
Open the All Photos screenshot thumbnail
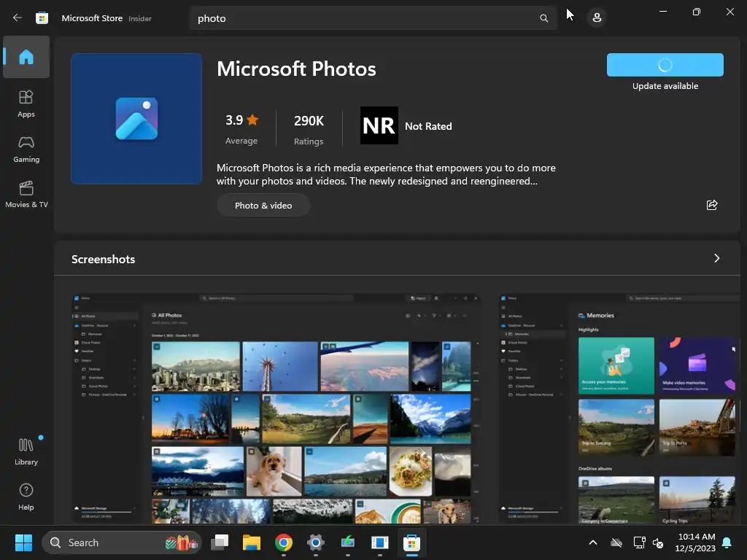click(276, 408)
